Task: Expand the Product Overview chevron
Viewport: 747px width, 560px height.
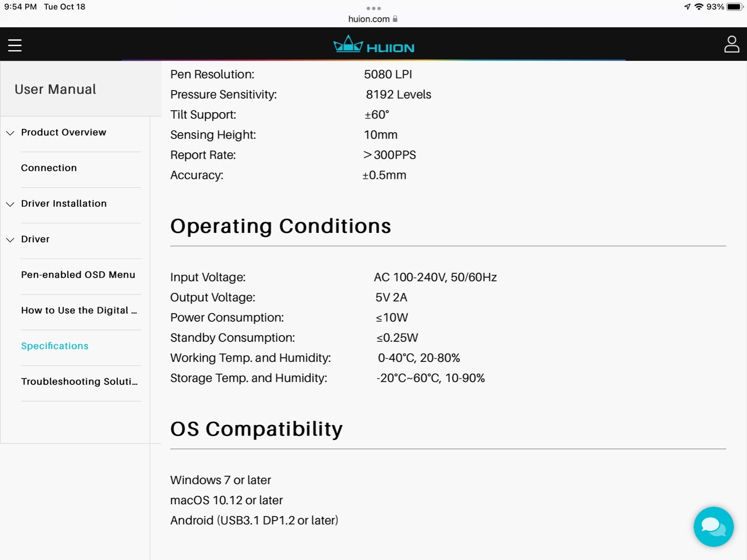Action: 10,133
